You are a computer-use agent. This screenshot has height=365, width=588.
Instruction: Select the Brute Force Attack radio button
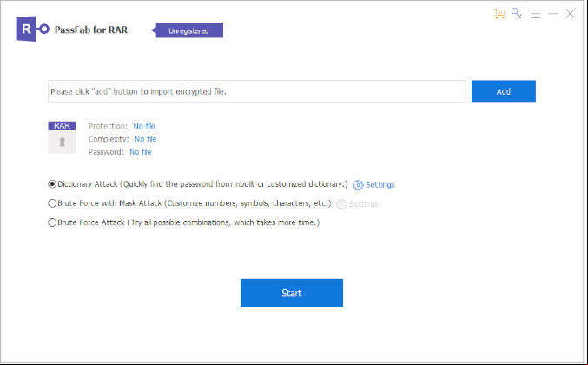click(52, 222)
